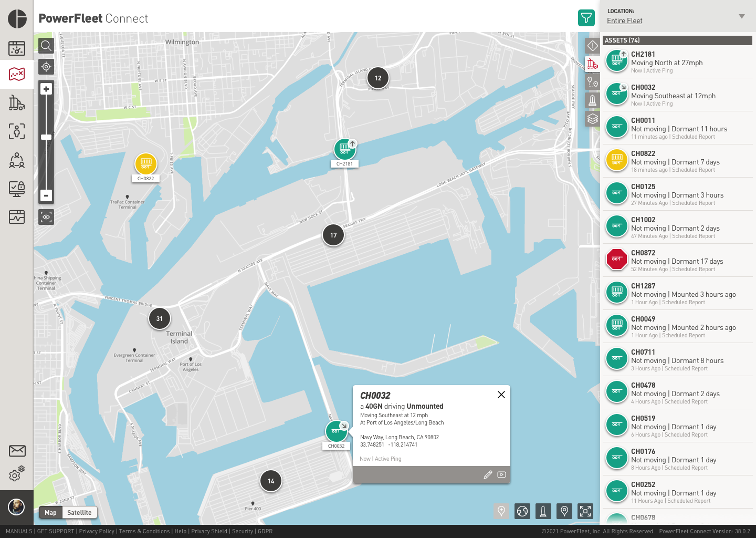Click the Entire Fleet location link
This screenshot has height=538, width=756.
[624, 20]
